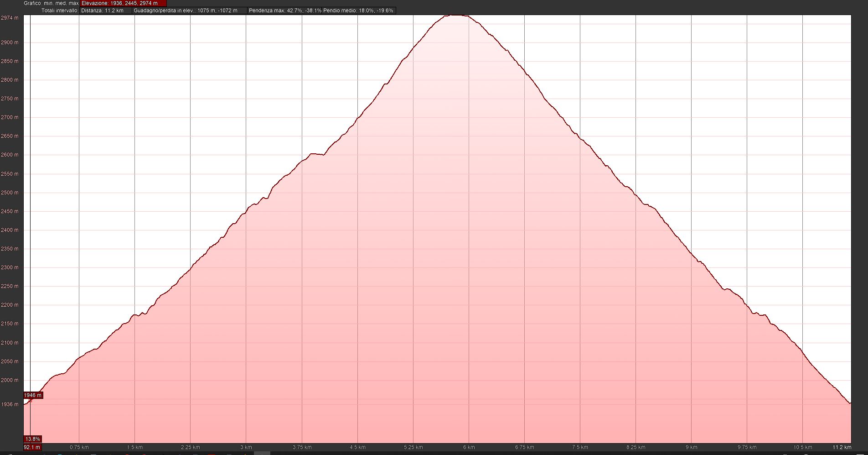Click the vertical cursor line on the profile

tap(30, 228)
